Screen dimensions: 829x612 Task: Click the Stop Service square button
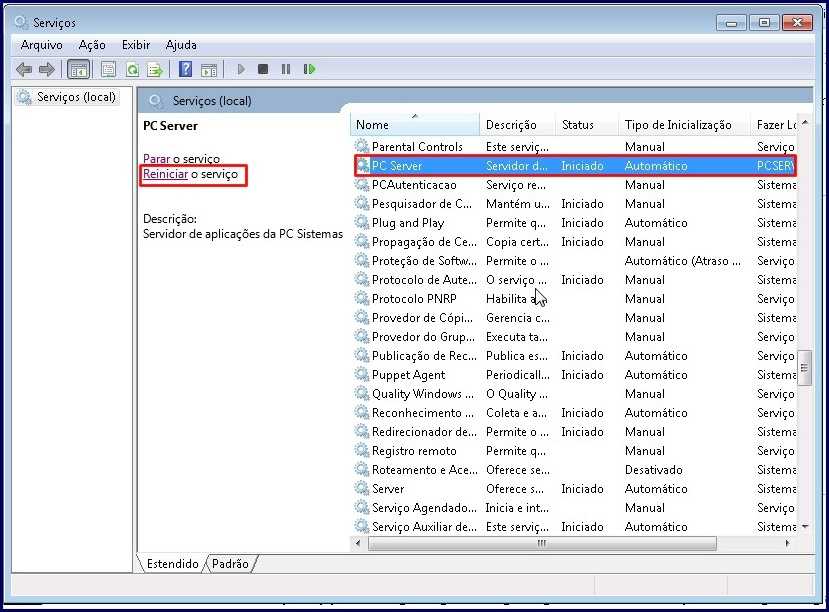tap(263, 69)
